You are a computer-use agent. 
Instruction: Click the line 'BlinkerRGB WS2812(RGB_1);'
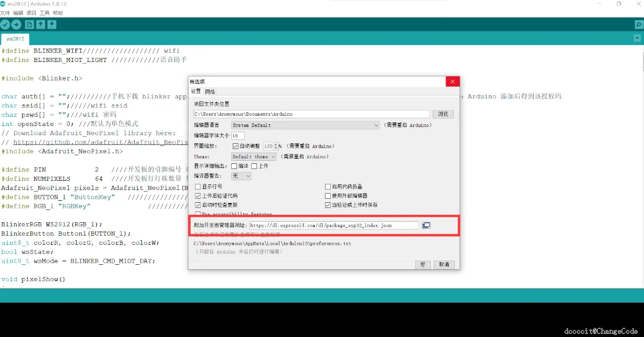point(52,224)
